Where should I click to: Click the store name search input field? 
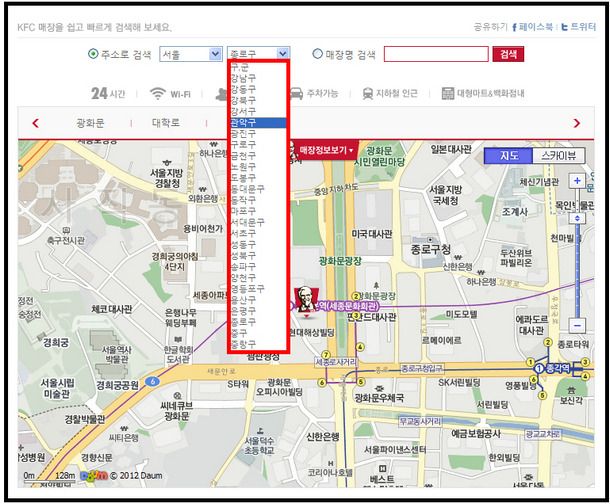click(x=436, y=54)
